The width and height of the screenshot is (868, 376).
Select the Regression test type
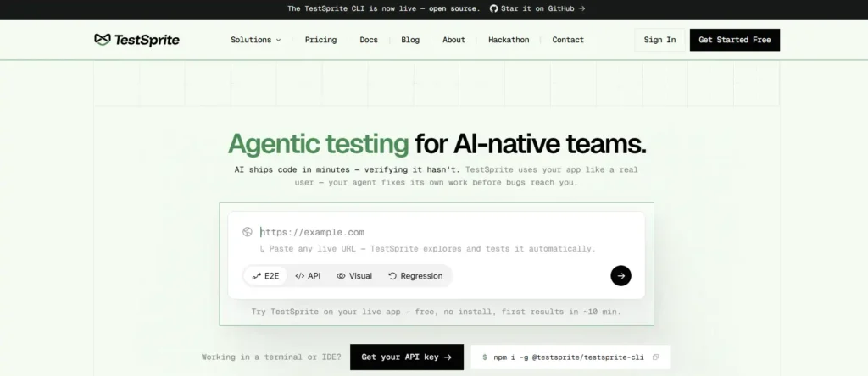tap(415, 276)
